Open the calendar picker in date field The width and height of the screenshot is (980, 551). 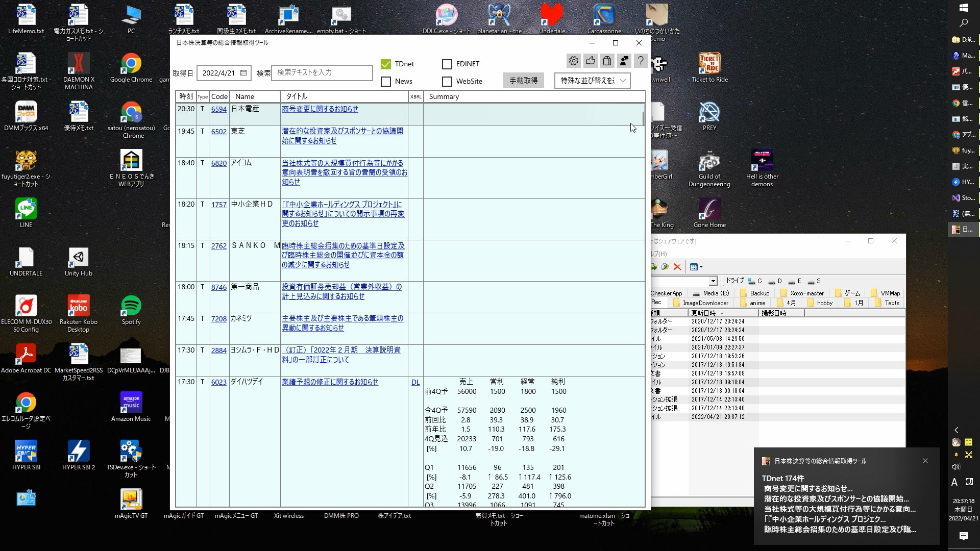click(x=243, y=73)
